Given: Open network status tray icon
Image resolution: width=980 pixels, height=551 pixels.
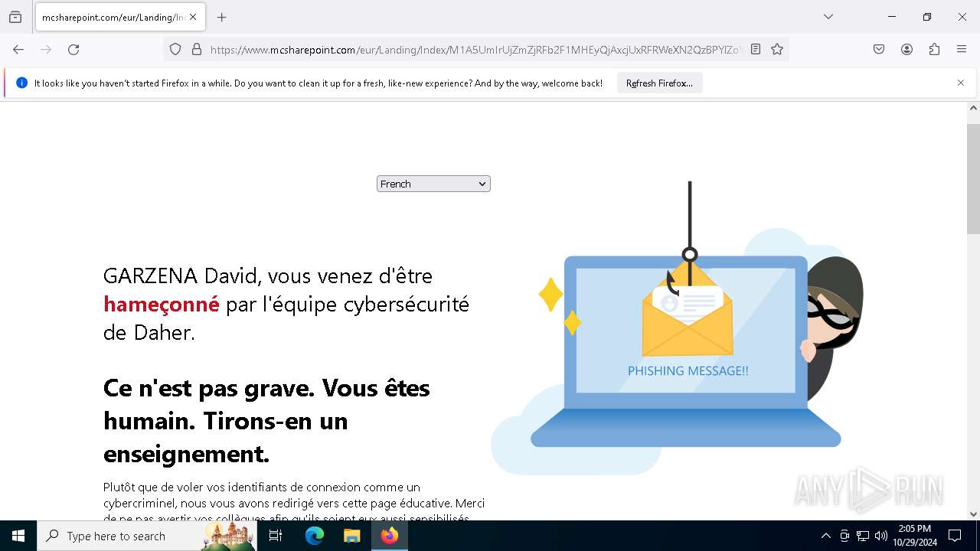Looking at the screenshot, I should (x=863, y=536).
